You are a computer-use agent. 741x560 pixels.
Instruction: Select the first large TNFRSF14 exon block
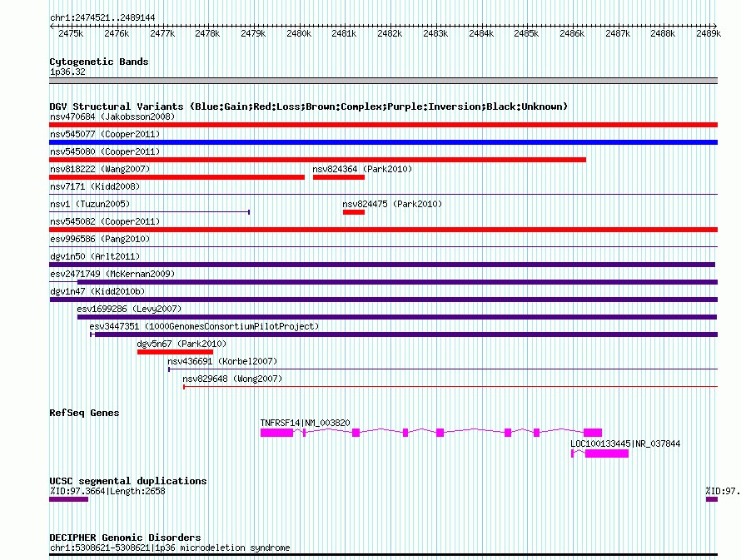pyautogui.click(x=277, y=433)
